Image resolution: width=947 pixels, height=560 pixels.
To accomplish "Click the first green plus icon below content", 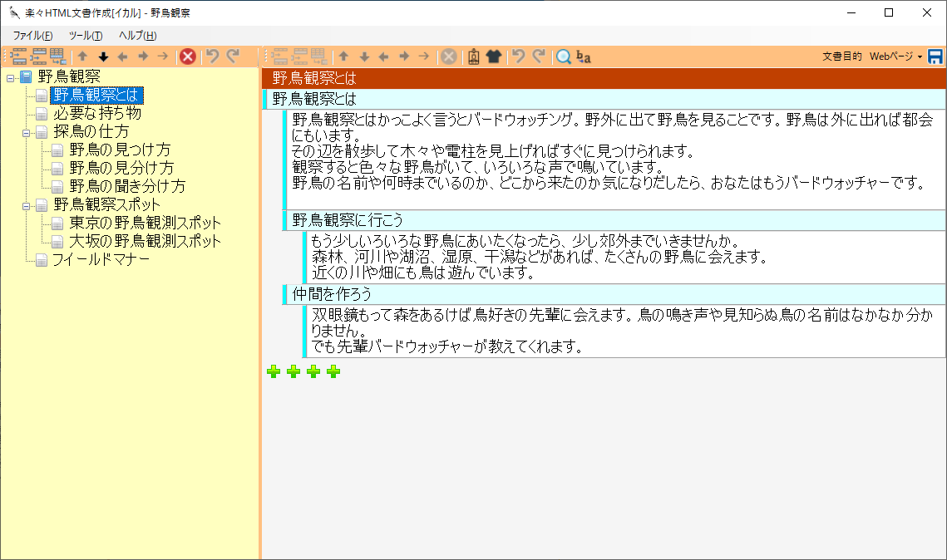I will (x=274, y=371).
